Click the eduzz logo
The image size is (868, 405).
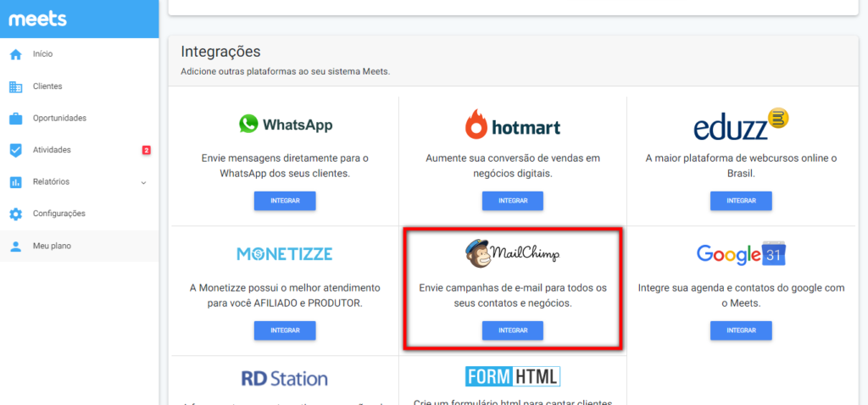pos(741,124)
